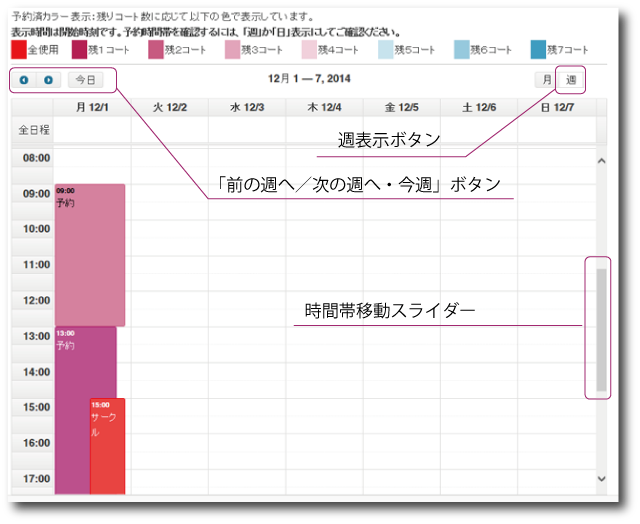Open the 09:00 予約 reservation block

[90, 255]
